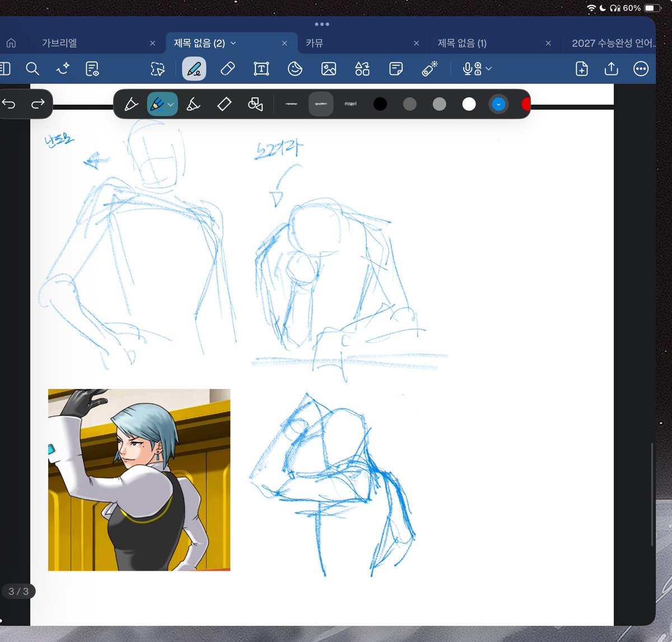This screenshot has height=642, width=672.
Task: Pick the black color swatch
Action: pos(380,104)
